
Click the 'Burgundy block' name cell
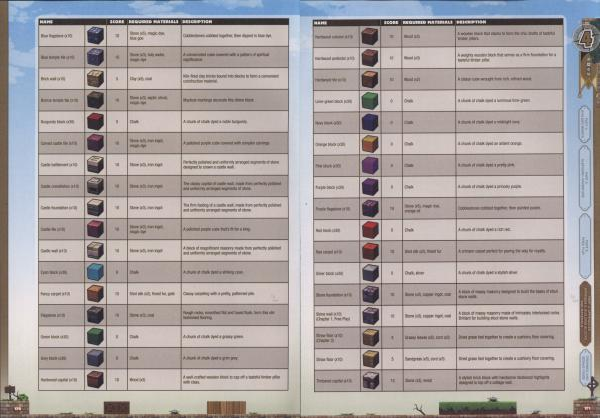[x=61, y=122]
